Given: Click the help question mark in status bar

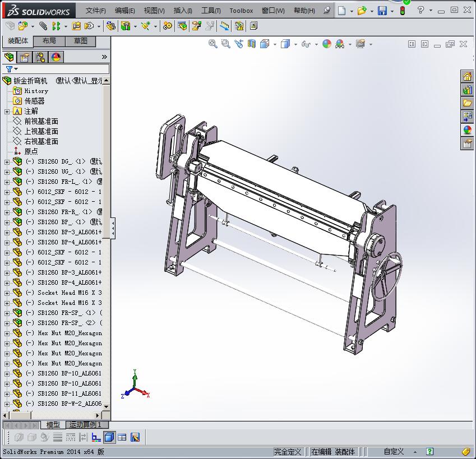Looking at the screenshot, I should tap(429, 452).
